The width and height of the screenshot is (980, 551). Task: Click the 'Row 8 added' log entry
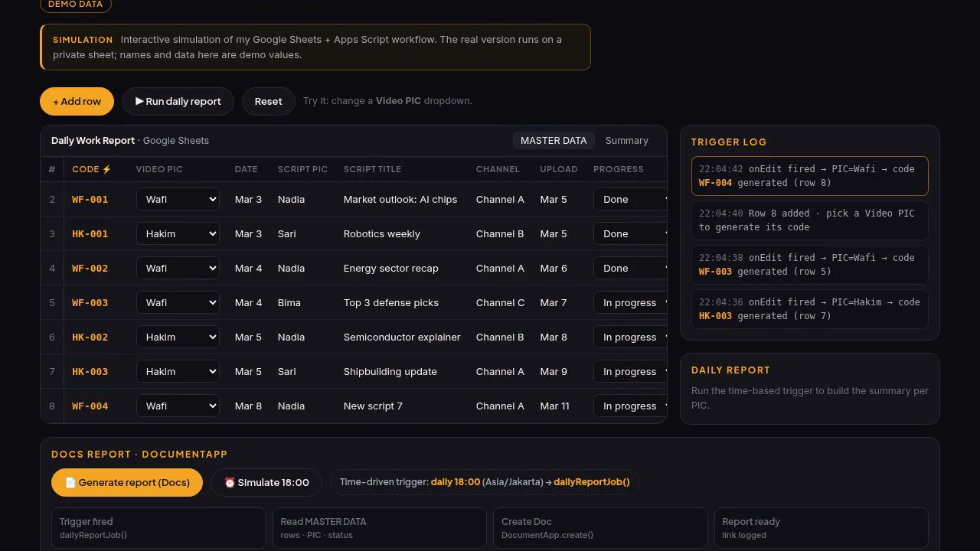(x=809, y=220)
